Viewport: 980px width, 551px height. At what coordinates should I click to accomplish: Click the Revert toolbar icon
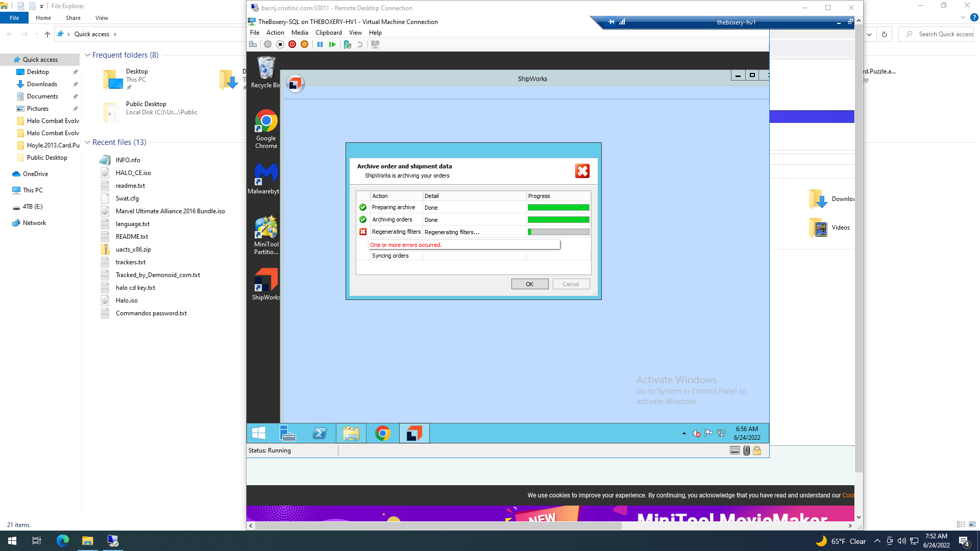360,44
